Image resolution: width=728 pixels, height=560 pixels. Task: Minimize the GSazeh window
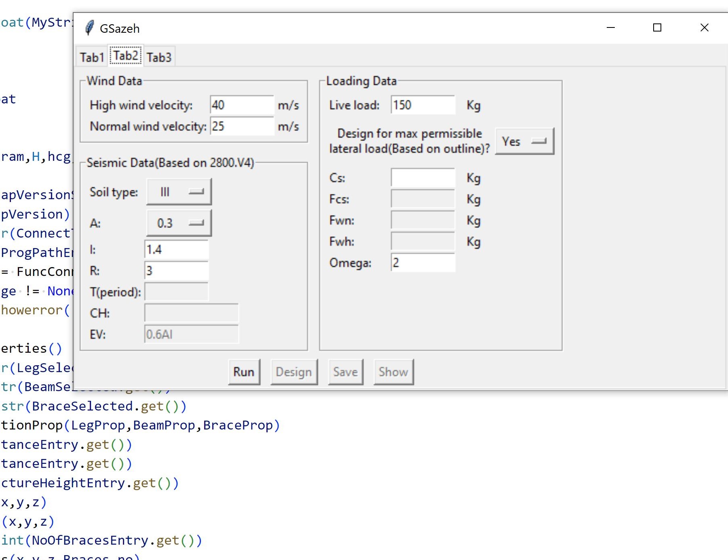click(611, 27)
